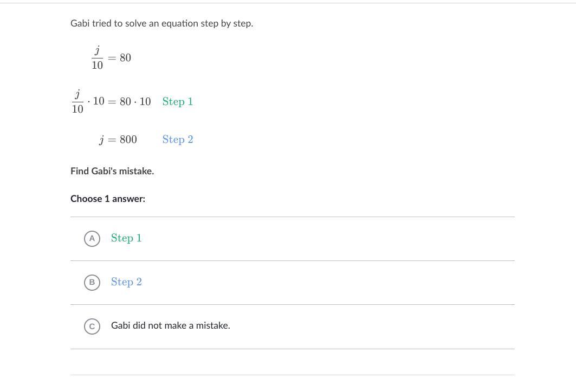Click the '· 10' multiplier on Step 1's left side
This screenshot has width=576, height=392.
96,102
